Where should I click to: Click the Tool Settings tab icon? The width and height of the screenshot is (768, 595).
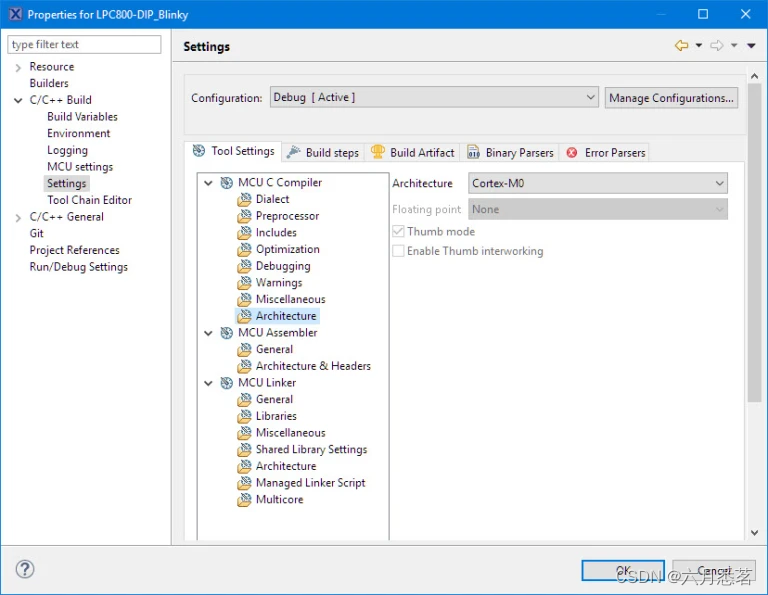[x=199, y=151]
